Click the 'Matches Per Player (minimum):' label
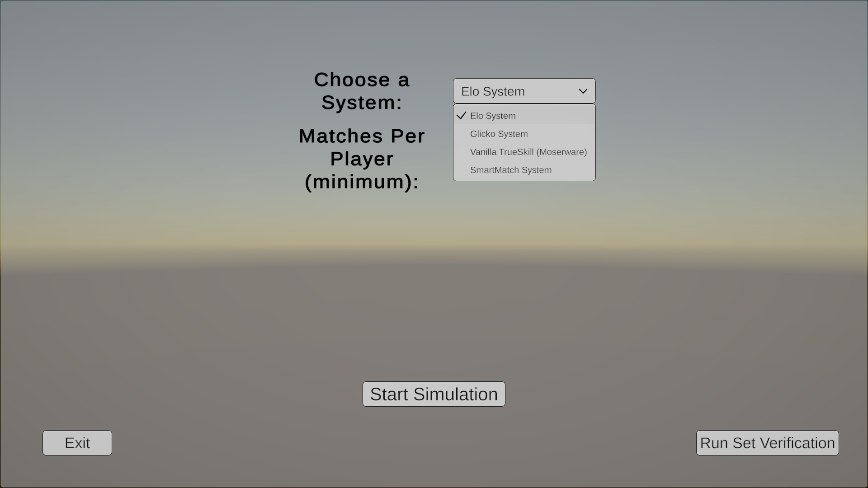This screenshot has width=868, height=488. coord(362,159)
